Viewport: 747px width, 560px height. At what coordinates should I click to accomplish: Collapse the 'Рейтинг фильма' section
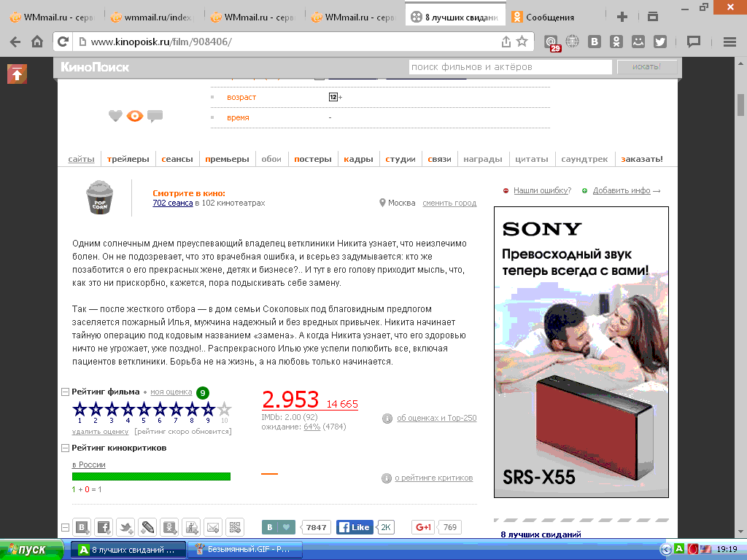65,392
